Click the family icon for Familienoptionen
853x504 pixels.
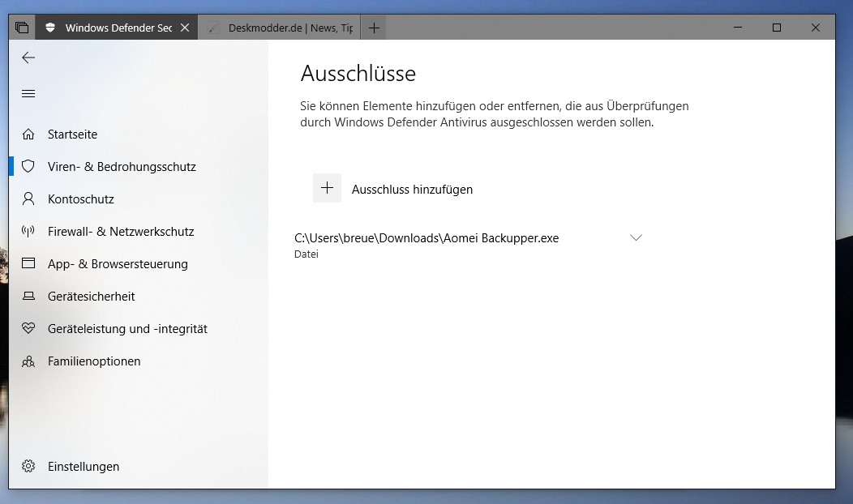pos(28,361)
